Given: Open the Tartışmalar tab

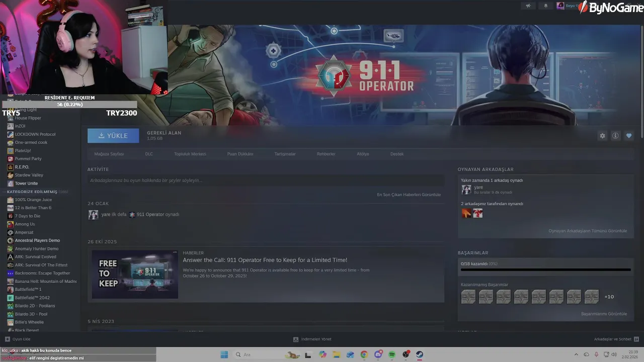Looking at the screenshot, I should [285, 154].
